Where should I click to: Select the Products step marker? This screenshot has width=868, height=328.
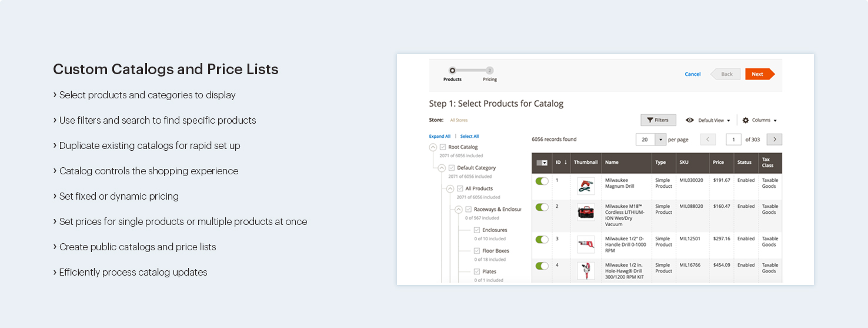452,71
